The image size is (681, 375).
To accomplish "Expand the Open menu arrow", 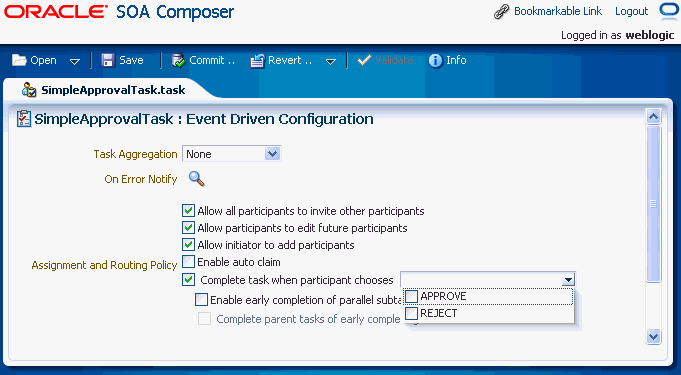I will 75,61.
